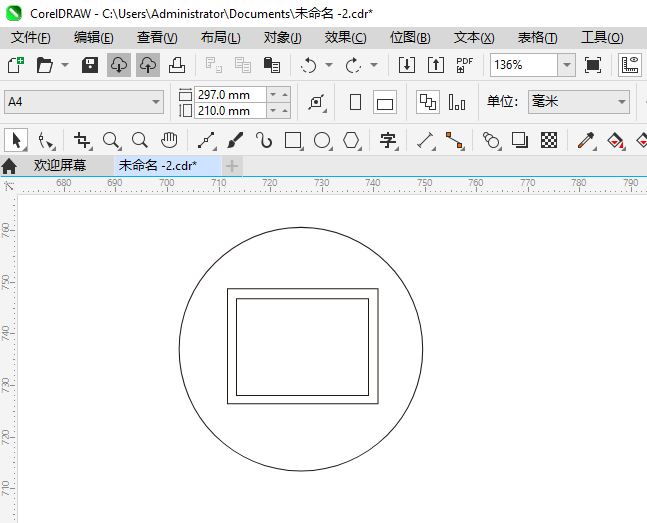Open the 查看(V) menu
This screenshot has height=523, width=647.
(157, 38)
